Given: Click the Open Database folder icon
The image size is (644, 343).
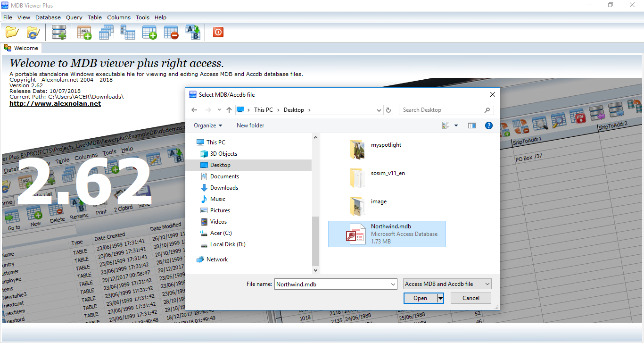Looking at the screenshot, I should [12, 32].
